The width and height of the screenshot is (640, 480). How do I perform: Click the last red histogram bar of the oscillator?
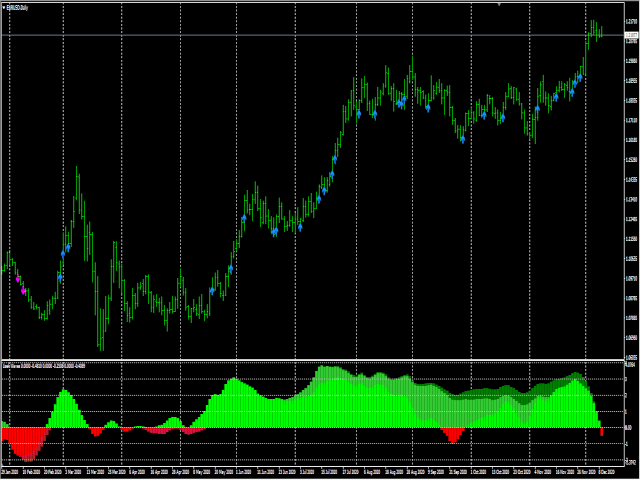[602, 431]
